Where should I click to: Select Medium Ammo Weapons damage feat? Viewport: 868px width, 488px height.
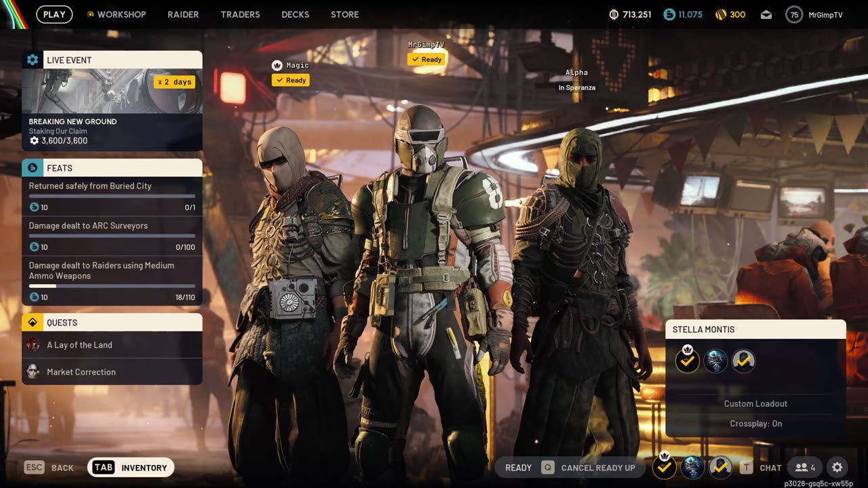(112, 281)
